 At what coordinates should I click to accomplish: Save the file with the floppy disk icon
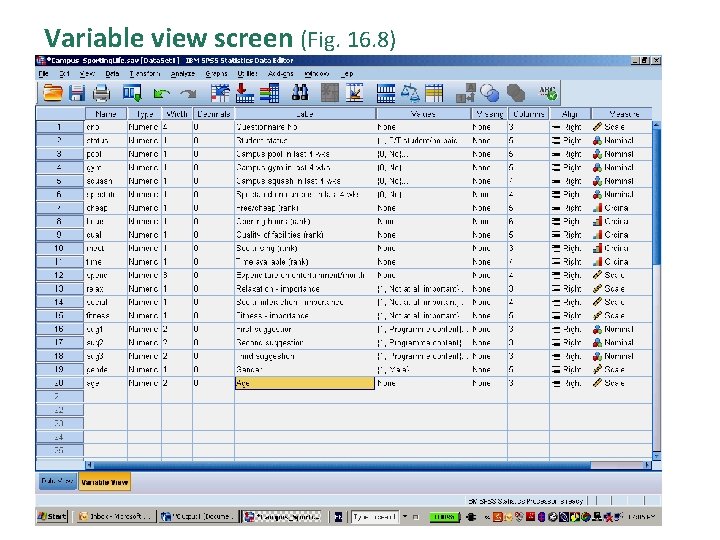(77, 93)
